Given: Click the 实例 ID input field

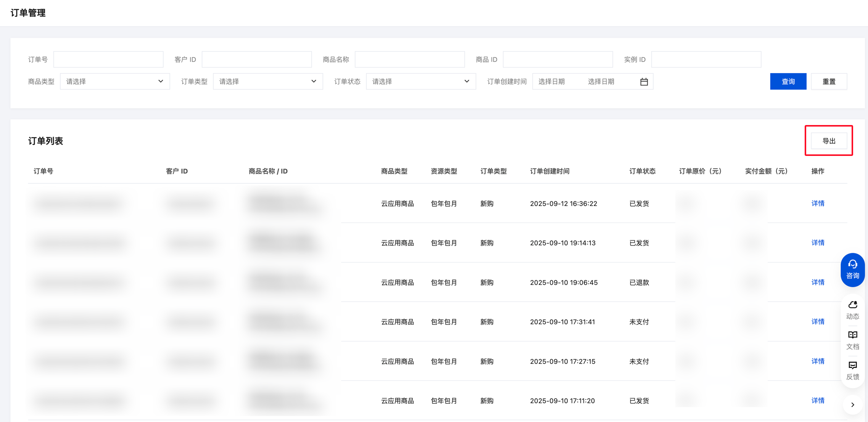Looking at the screenshot, I should point(706,59).
